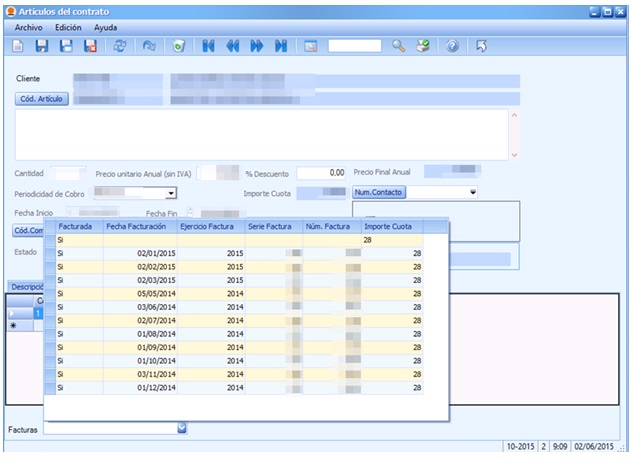
Task: Go to the first record
Action: pos(209,46)
